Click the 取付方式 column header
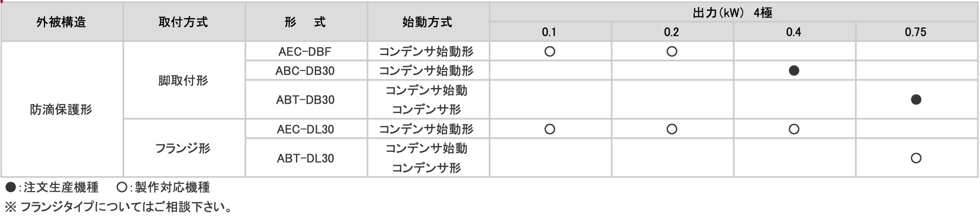This screenshot has width=980, height=218. (x=183, y=22)
